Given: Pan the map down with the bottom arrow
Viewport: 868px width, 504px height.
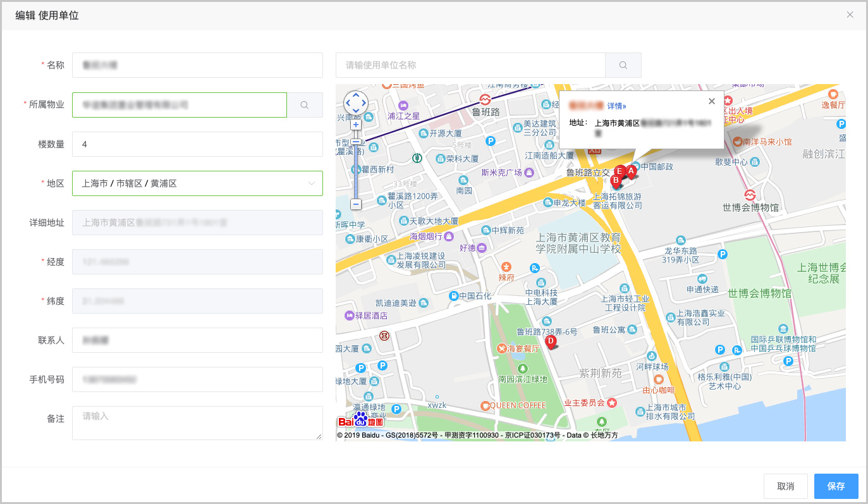Looking at the screenshot, I should [x=356, y=111].
